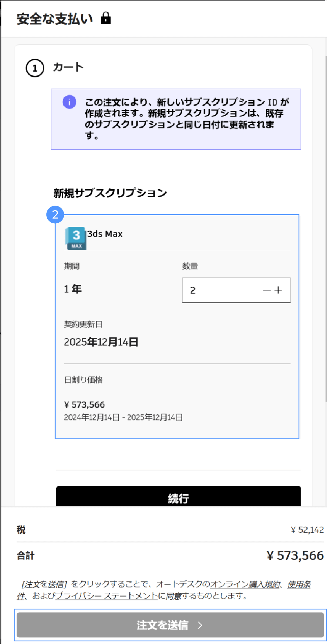This screenshot has height=644, width=327.
Task: Click the 合計 total amount ¥ 573,566
Action: click(x=295, y=556)
